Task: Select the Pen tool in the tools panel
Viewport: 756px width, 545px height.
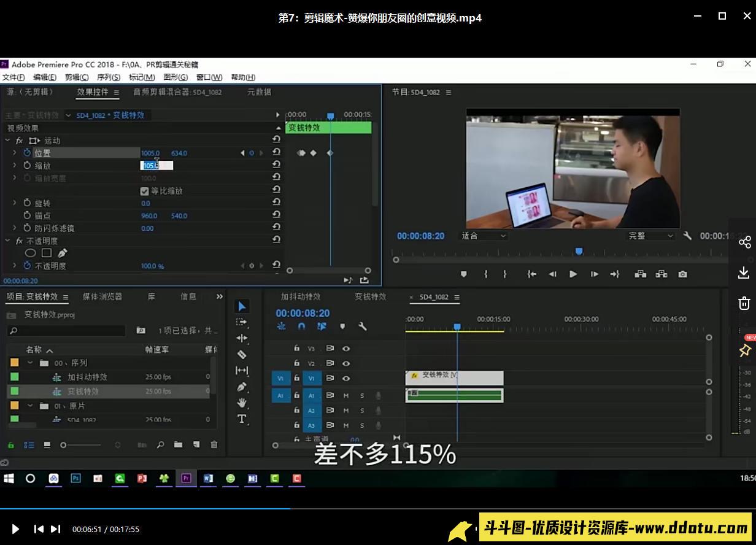Action: pyautogui.click(x=242, y=387)
